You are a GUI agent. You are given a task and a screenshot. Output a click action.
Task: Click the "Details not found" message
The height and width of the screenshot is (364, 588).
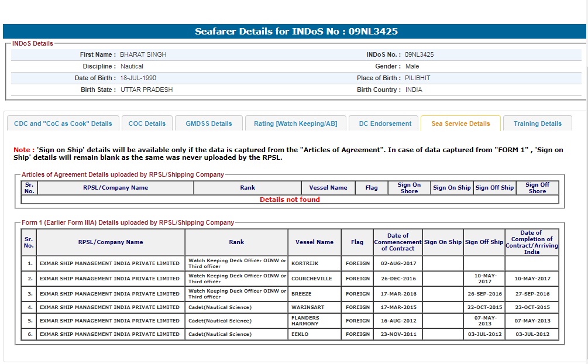290,200
